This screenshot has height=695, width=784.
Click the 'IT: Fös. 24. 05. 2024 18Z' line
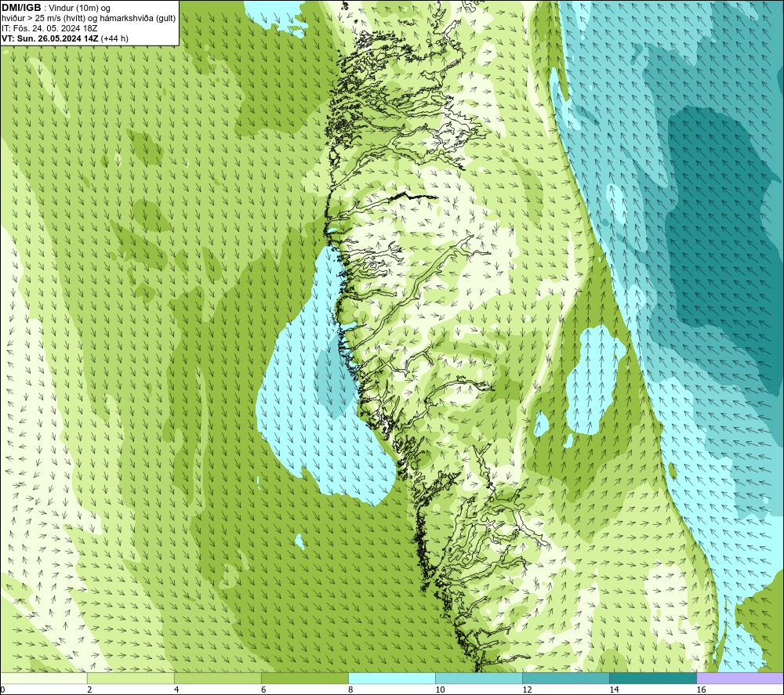coord(49,28)
